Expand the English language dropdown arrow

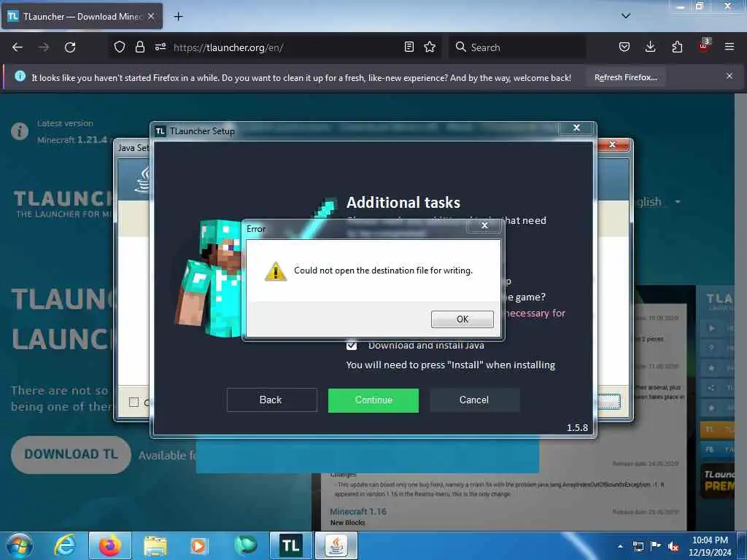[678, 202]
